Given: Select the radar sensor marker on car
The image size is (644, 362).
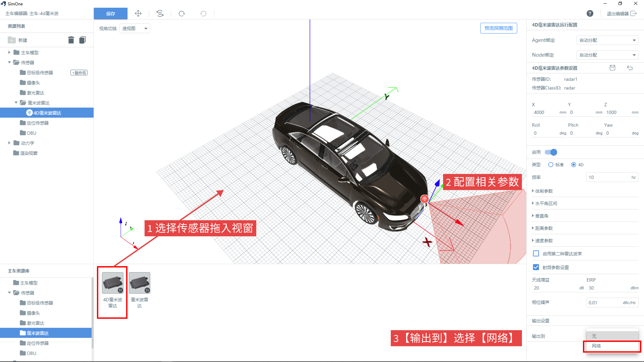Looking at the screenshot, I should (x=424, y=199).
